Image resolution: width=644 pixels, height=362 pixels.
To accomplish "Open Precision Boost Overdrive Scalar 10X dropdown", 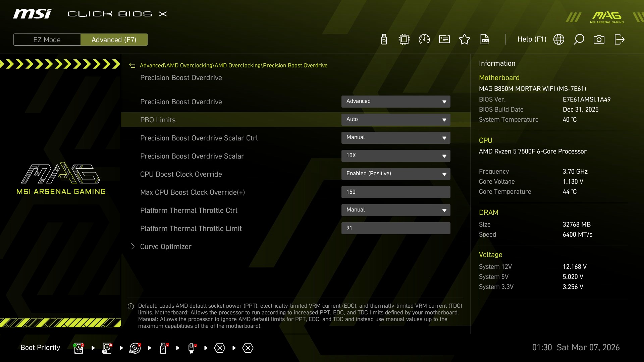I will pyautogui.click(x=396, y=156).
